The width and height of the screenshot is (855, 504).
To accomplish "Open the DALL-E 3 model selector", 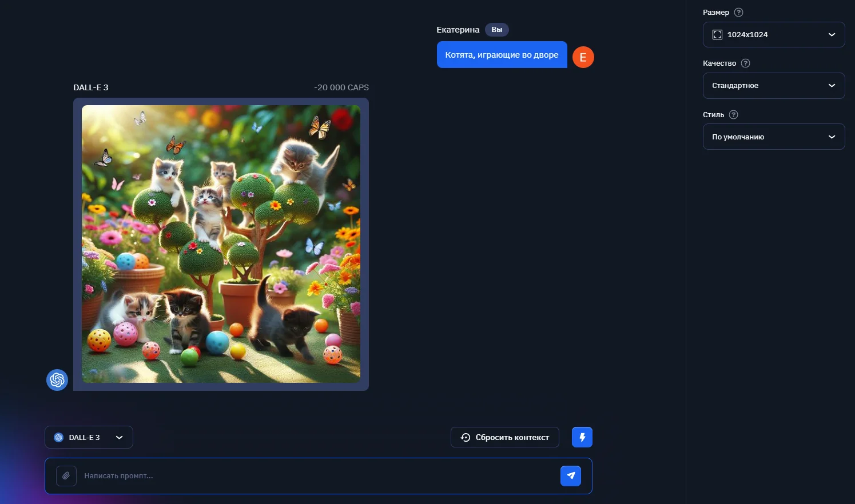I will (89, 437).
